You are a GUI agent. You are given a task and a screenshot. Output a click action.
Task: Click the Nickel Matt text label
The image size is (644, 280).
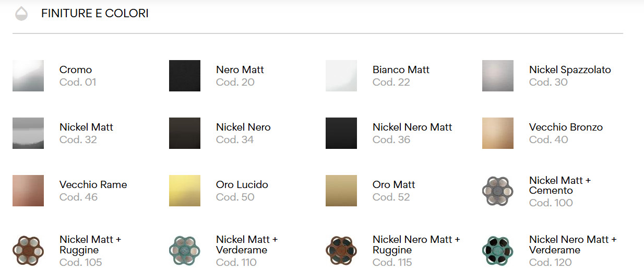[86, 127]
